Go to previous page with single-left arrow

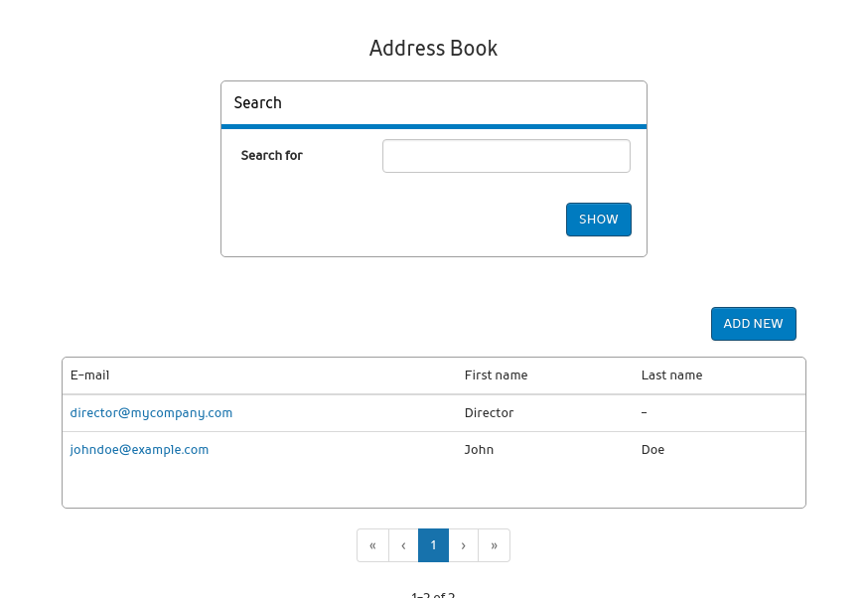pyautogui.click(x=403, y=545)
